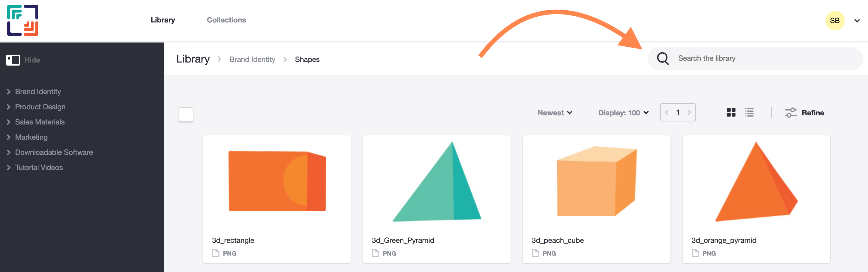868x272 pixels.
Task: Click the PNG label of 3d_Green_Pyramid
Action: pyautogui.click(x=389, y=253)
